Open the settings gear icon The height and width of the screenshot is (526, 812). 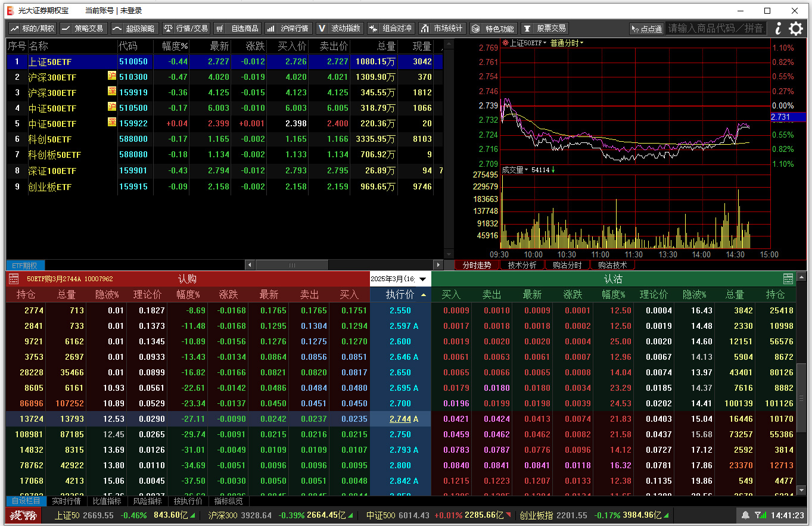tap(796, 28)
